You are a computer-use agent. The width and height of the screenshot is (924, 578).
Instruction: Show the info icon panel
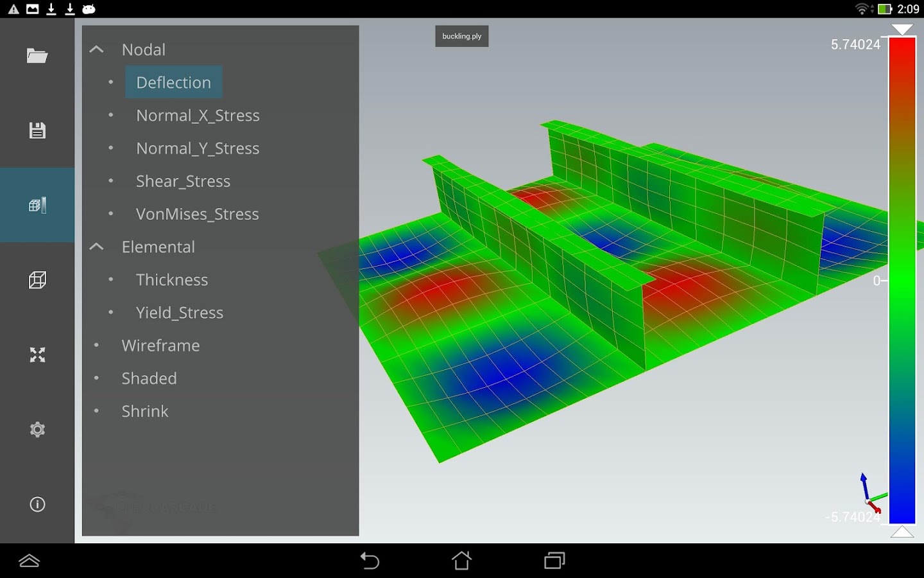37,504
